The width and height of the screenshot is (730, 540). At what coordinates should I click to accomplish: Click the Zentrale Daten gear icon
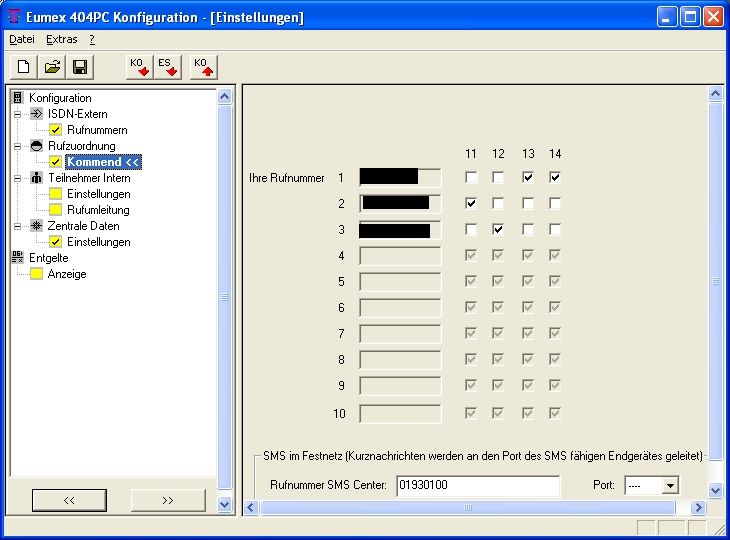tap(36, 226)
